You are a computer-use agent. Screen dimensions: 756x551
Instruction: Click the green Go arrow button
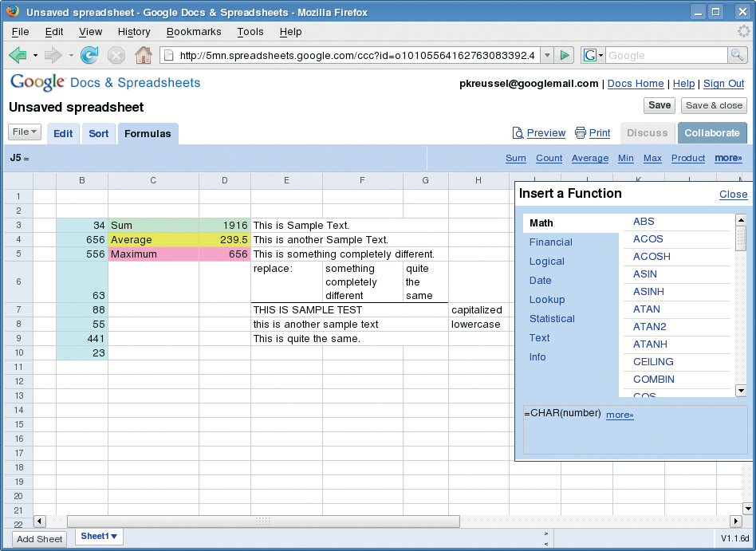[x=564, y=56]
